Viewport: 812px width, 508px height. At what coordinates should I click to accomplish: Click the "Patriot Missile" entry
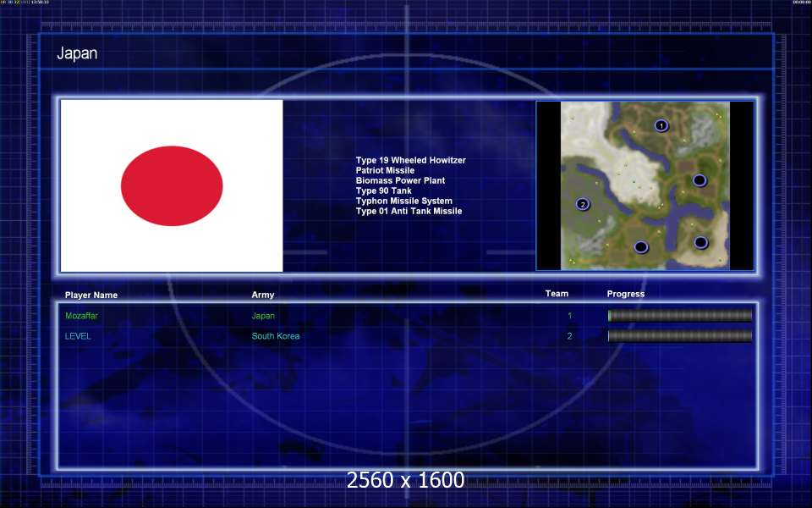coord(385,170)
